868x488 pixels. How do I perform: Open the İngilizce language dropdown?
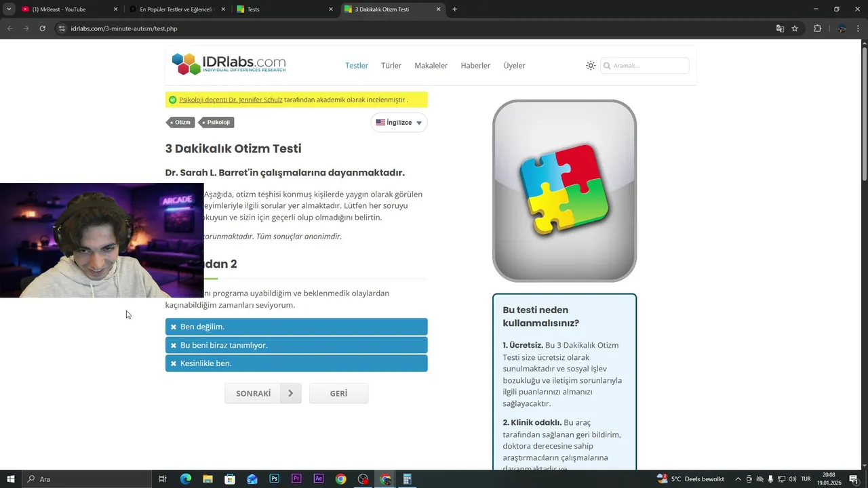(399, 123)
